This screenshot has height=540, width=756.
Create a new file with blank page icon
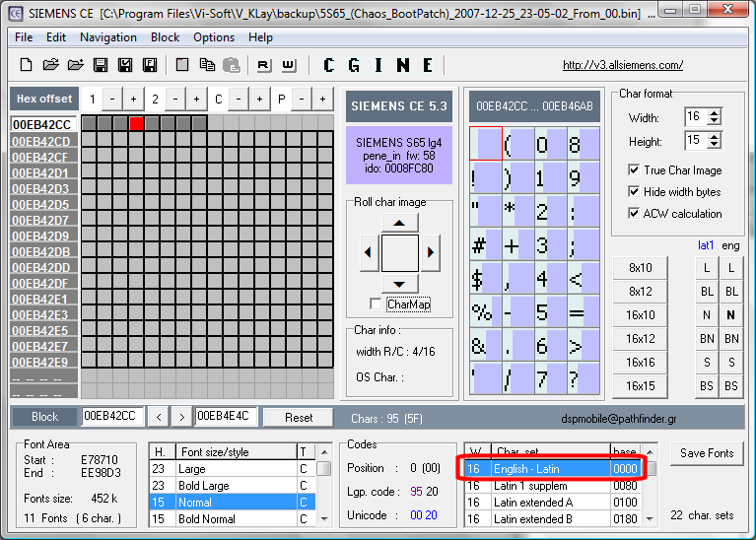coord(26,65)
